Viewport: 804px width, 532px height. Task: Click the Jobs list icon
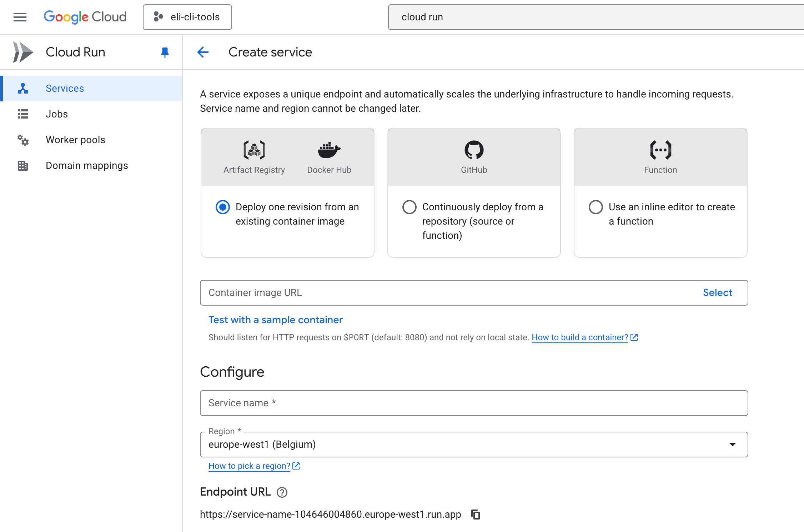(23, 114)
